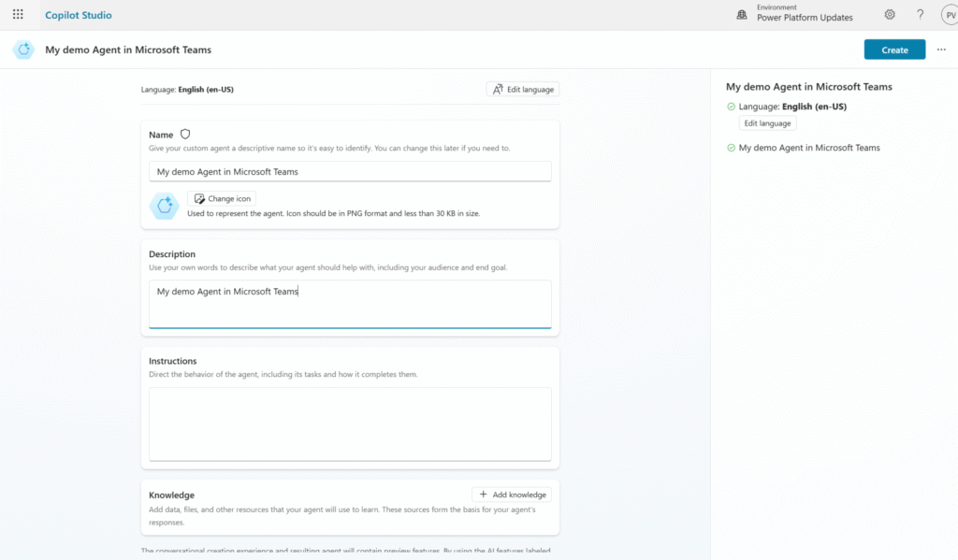Click 'My demo Agent in Microsoft Teams' summary row
The width and height of the screenshot is (958, 560).
tap(809, 148)
